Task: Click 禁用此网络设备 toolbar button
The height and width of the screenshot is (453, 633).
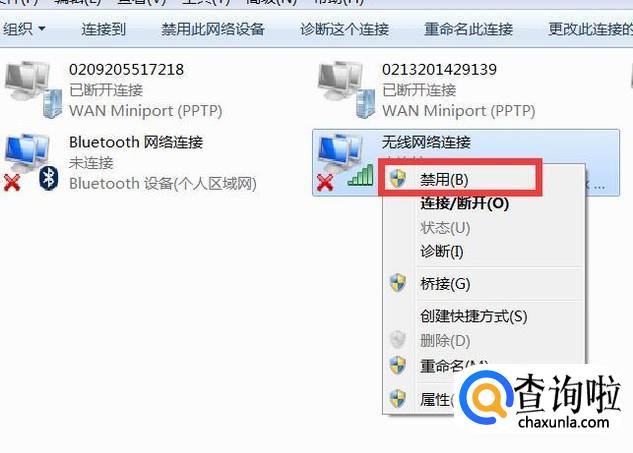Action: tap(213, 29)
